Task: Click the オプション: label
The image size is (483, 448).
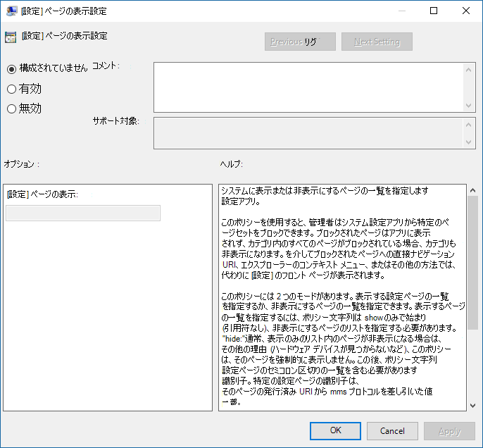Action: click(22, 164)
